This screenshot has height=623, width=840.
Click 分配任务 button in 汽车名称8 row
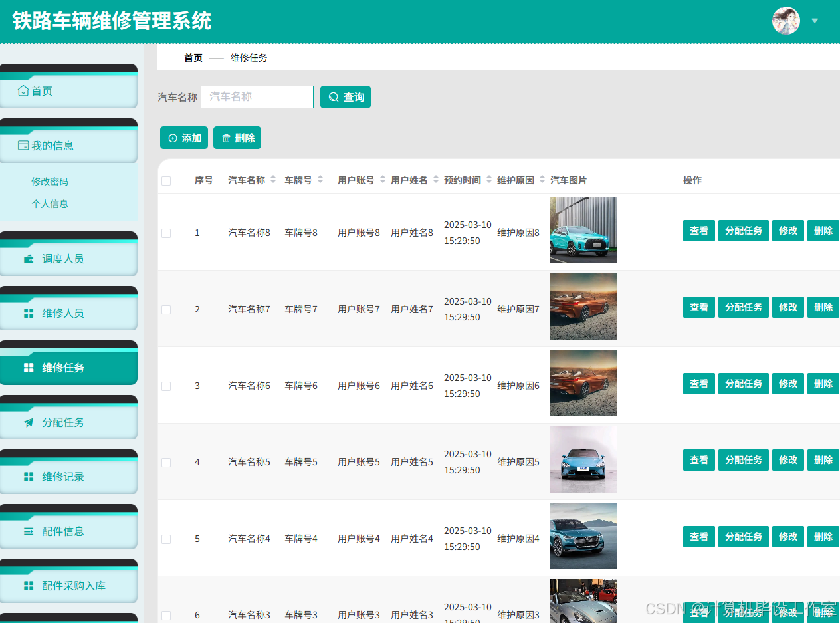point(744,231)
